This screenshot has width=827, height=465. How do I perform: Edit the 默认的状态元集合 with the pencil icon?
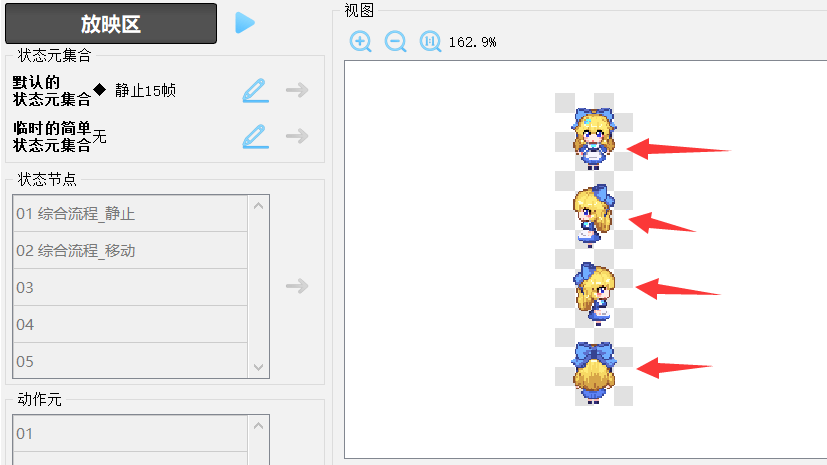click(256, 91)
